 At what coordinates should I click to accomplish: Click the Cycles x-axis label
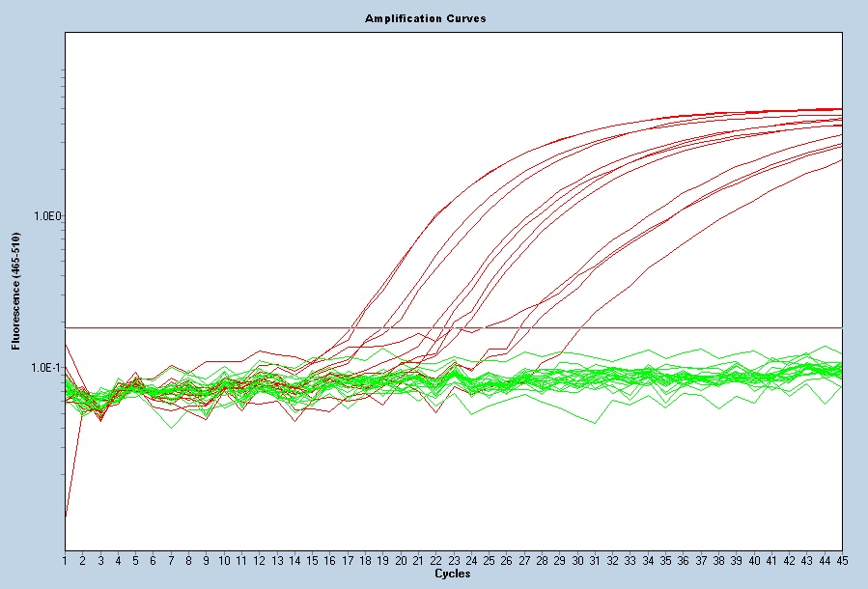[453, 575]
